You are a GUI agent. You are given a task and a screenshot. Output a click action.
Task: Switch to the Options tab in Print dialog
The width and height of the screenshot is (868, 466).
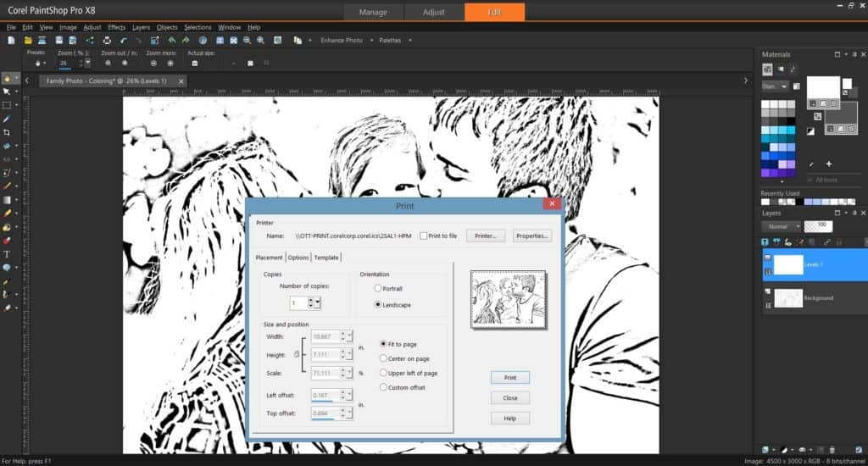click(x=298, y=258)
